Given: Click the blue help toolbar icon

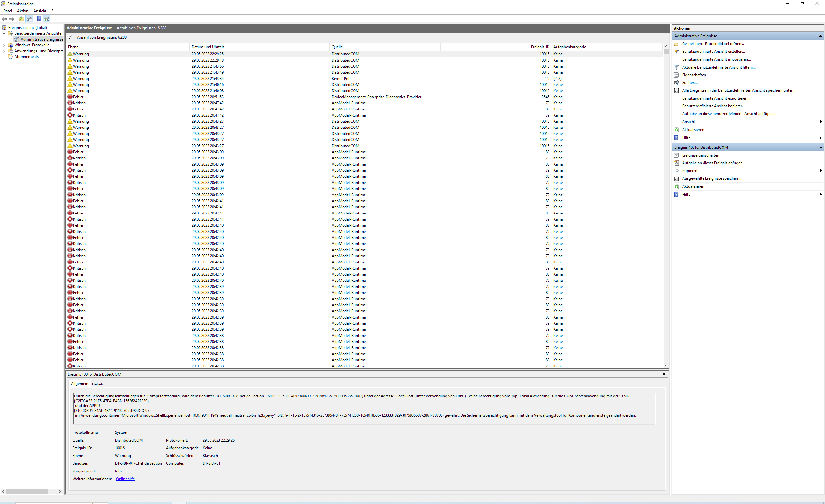Looking at the screenshot, I should coord(39,19).
